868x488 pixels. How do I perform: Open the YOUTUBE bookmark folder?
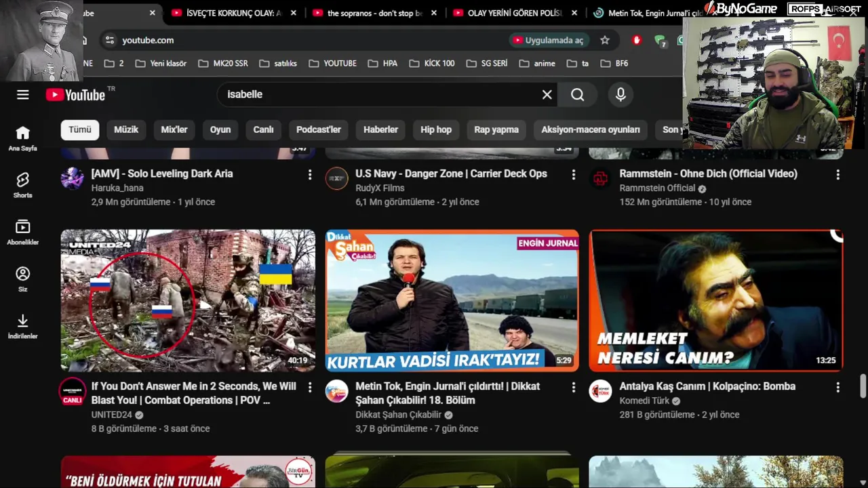[332, 63]
